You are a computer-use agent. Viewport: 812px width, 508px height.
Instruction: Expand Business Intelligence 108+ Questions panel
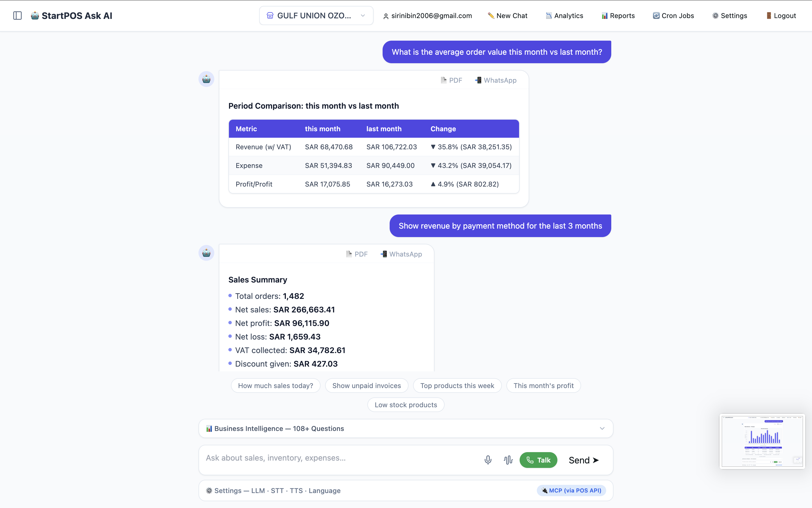406,428
